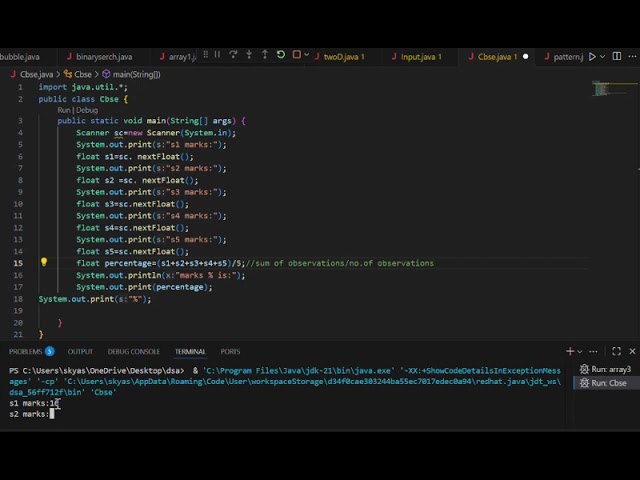Screen dimensions: 640x480
Task: Click System.out.print(percentage) on line 17
Action: point(144,287)
